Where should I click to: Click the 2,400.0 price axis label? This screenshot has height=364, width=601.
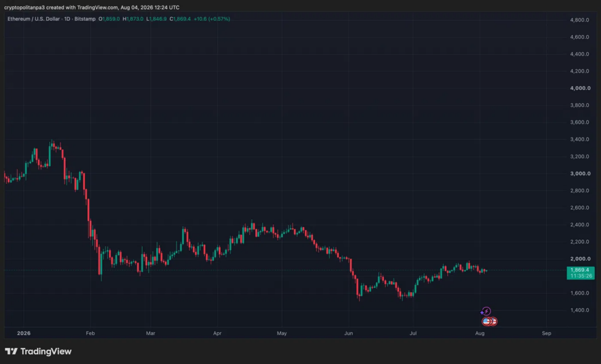point(579,224)
